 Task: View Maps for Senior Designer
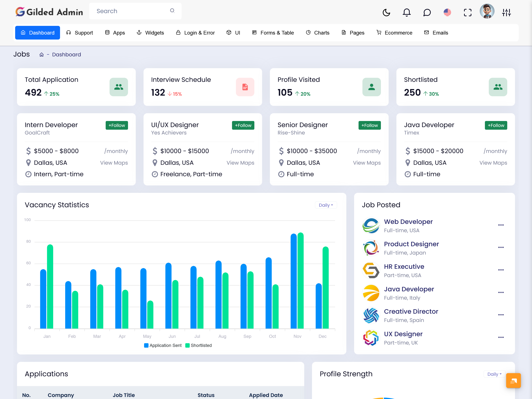367,163
